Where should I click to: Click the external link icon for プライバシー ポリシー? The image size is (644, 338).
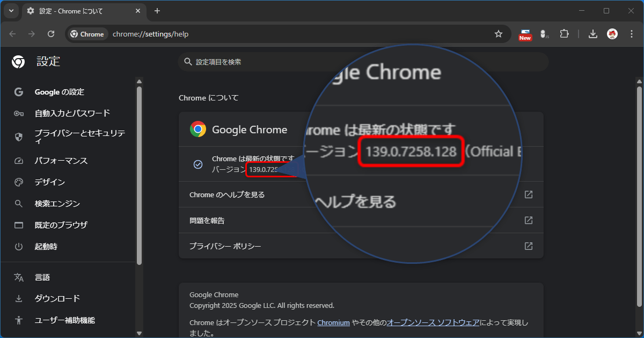(x=529, y=246)
